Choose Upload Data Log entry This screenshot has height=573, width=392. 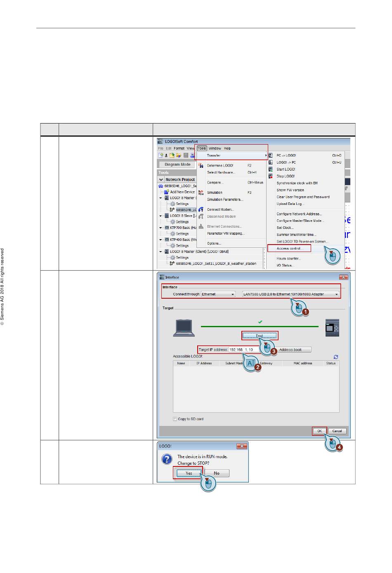(x=290, y=204)
